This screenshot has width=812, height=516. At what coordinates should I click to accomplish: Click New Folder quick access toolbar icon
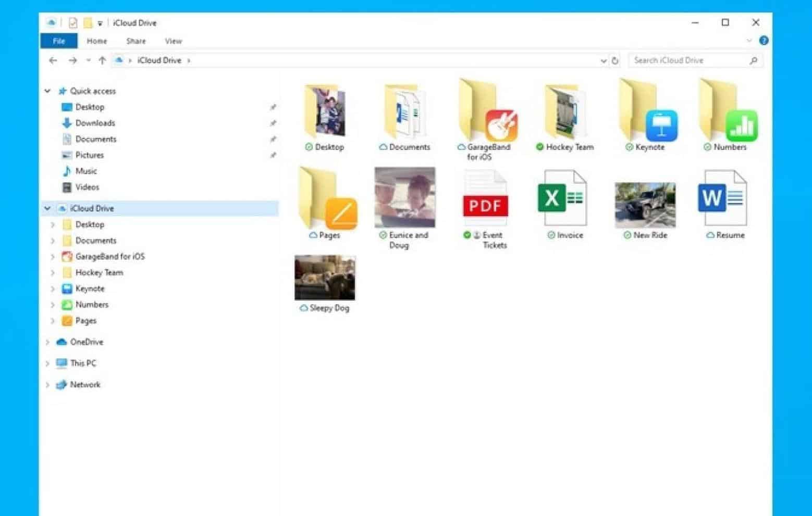pos(88,23)
